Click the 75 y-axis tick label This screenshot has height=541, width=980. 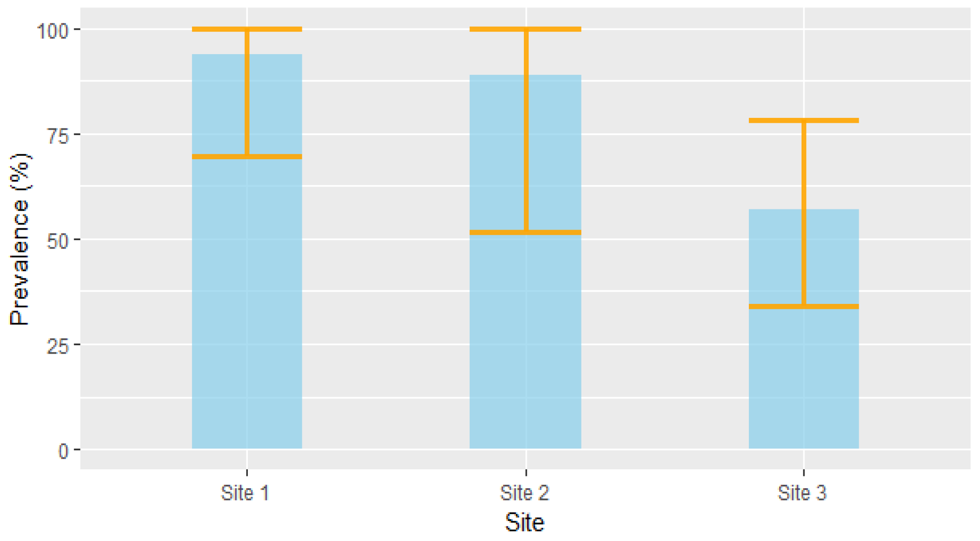point(58,136)
